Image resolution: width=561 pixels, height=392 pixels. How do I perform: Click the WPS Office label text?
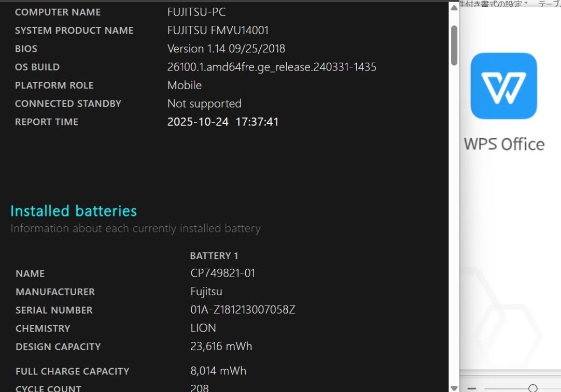click(504, 144)
